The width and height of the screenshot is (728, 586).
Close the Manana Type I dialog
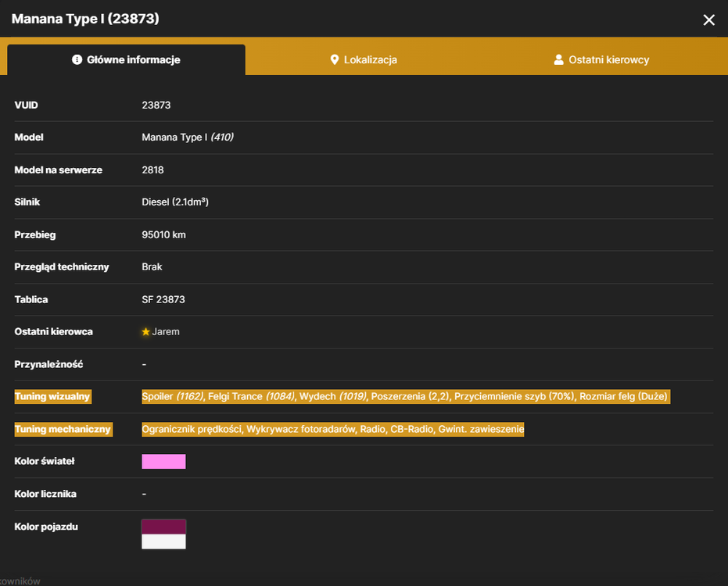(x=708, y=20)
